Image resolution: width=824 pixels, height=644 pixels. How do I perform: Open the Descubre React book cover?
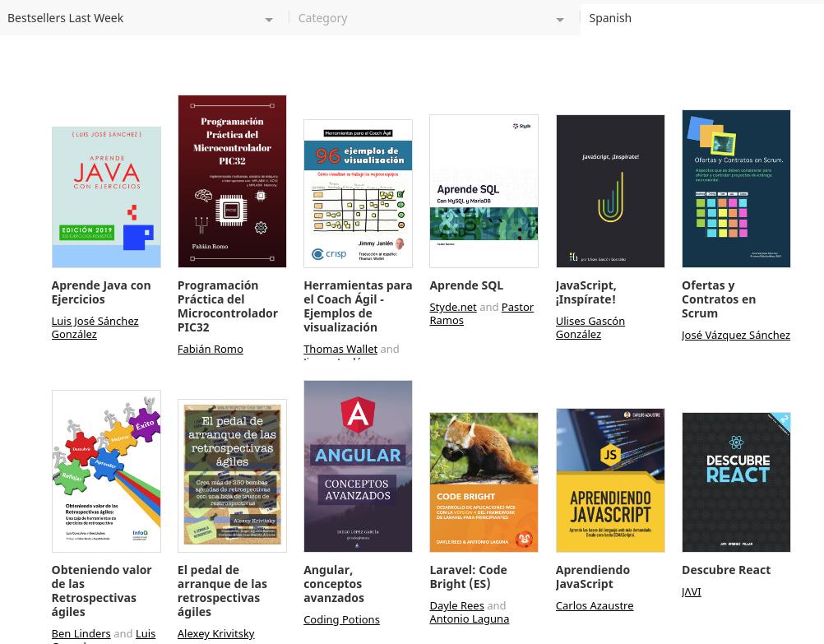(x=736, y=483)
